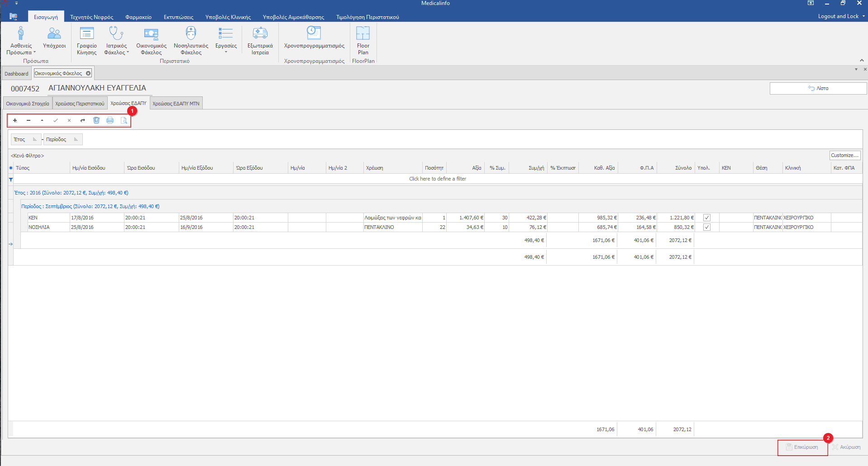Open the Logout and Lock dropdown

pos(841,16)
